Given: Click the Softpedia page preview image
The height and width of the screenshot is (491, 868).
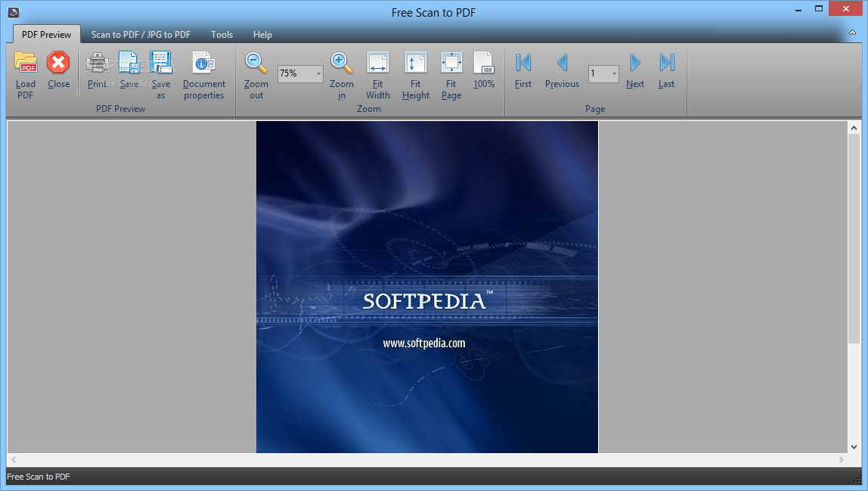Looking at the screenshot, I should (426, 287).
